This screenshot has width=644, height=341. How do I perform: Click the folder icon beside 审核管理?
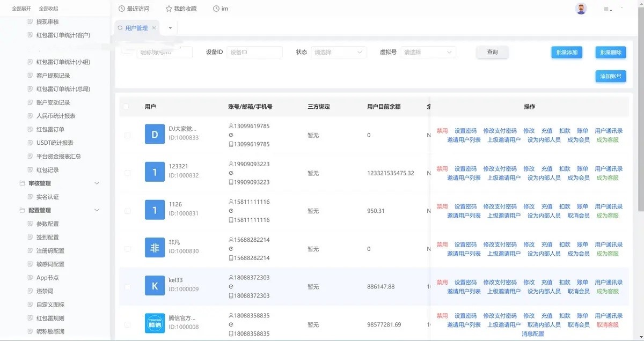(23, 183)
